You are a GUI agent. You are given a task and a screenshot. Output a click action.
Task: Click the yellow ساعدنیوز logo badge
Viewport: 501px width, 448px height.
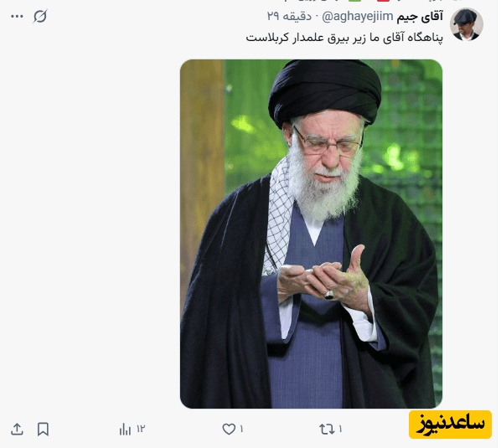(450, 425)
